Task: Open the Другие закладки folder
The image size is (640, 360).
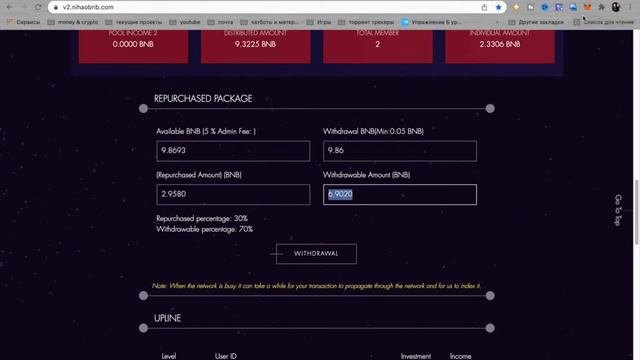Action: point(536,22)
